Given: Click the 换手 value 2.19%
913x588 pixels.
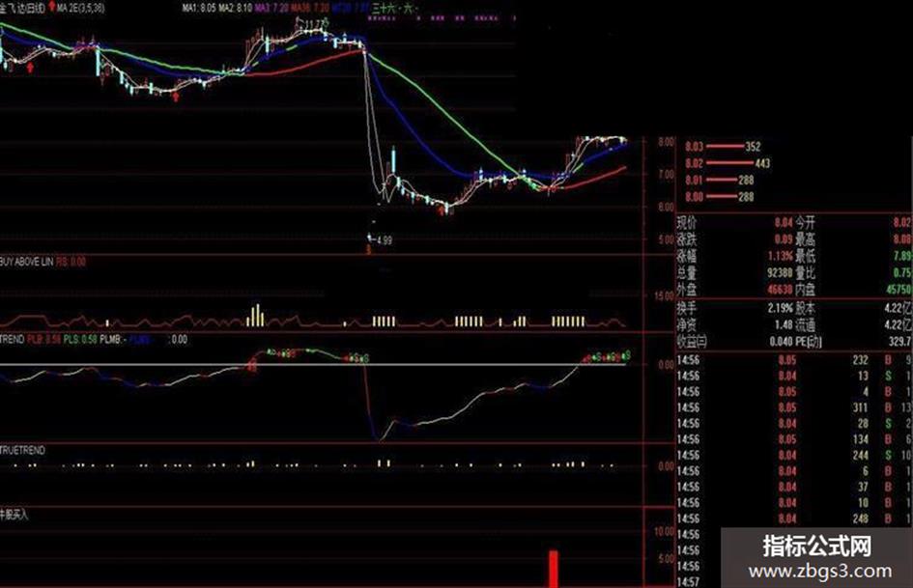Looking at the screenshot, I should pyautogui.click(x=780, y=308).
